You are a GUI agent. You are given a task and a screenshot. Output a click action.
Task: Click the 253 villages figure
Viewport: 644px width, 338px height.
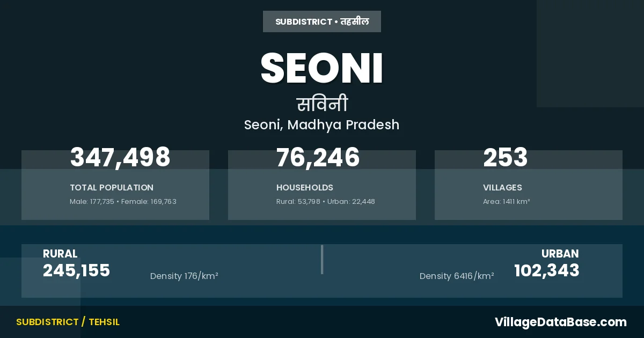506,158
